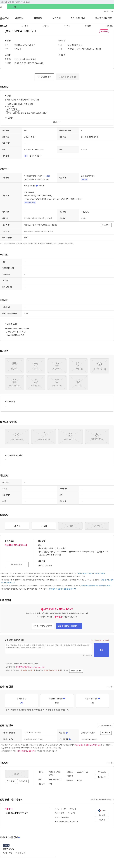Click the 장애인용 승강기 facility icon
This screenshot has height=868, width=114.
coord(44,437)
